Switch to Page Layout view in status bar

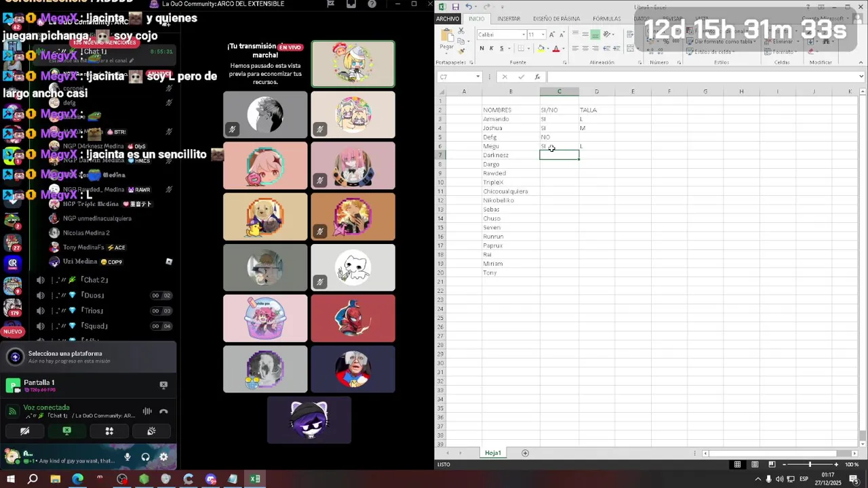click(x=755, y=464)
